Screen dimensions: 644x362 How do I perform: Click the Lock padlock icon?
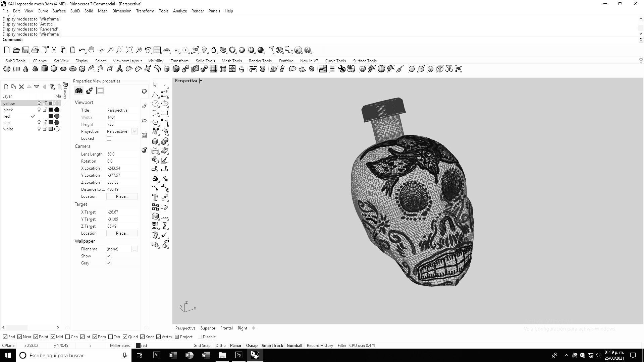click(x=214, y=50)
